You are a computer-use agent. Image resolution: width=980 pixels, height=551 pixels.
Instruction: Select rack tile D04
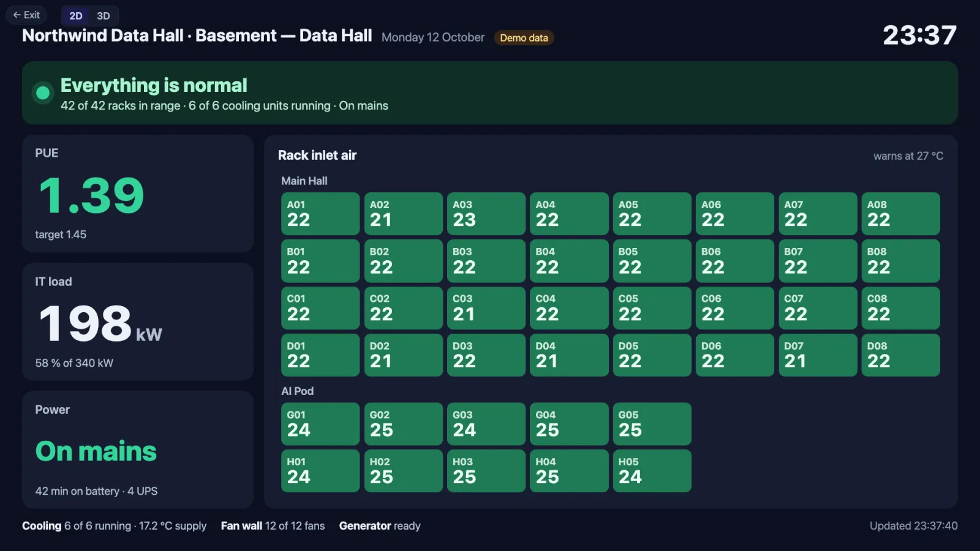pyautogui.click(x=569, y=355)
